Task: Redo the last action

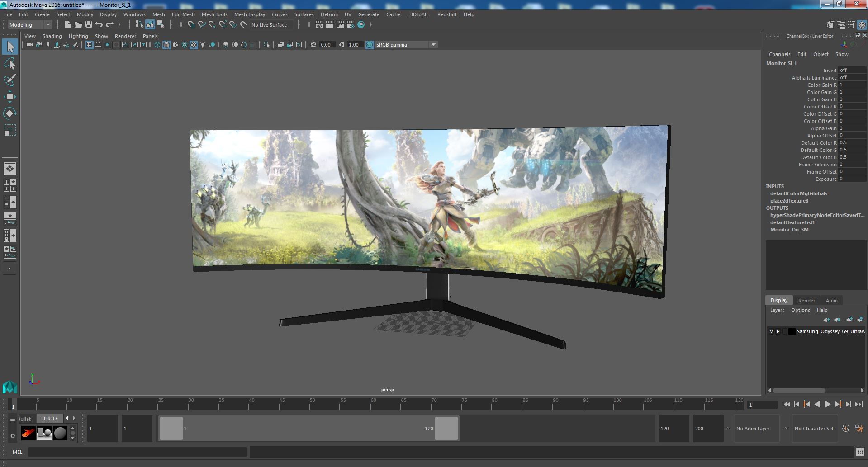Action: point(109,25)
